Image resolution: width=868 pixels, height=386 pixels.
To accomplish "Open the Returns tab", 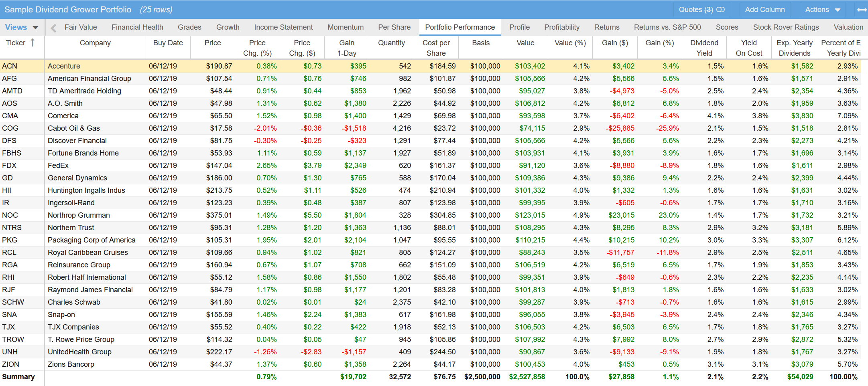I will (607, 27).
